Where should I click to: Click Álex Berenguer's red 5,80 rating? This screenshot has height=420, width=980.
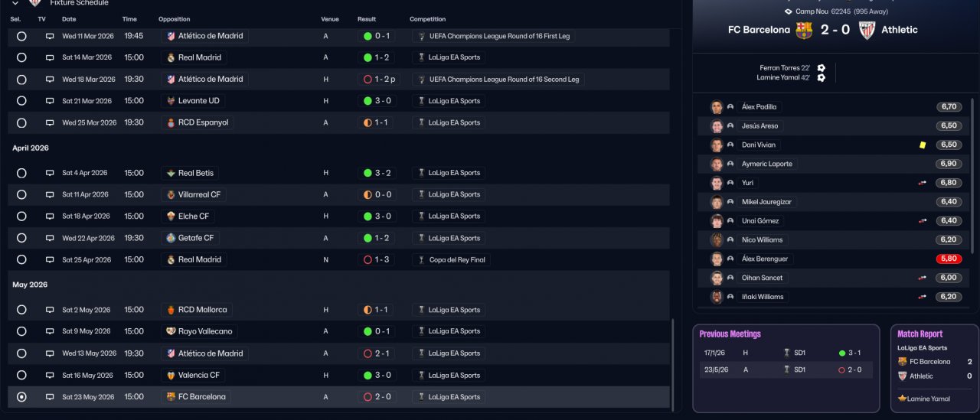(x=949, y=259)
